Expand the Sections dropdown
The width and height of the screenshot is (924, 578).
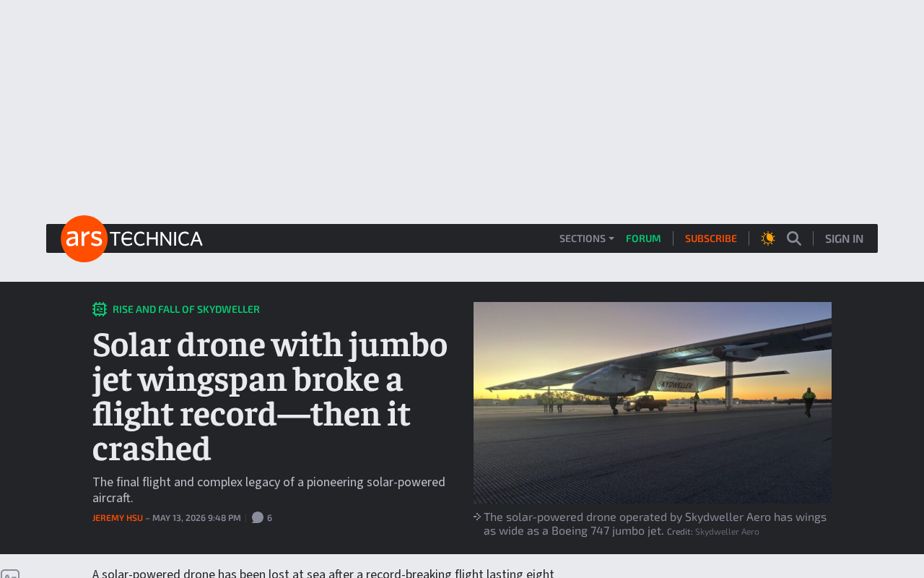tap(586, 238)
